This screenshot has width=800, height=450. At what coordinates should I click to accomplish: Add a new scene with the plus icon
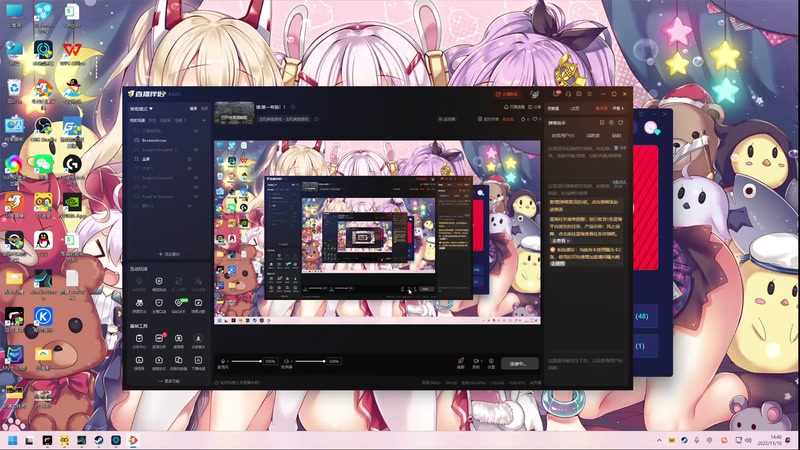click(x=204, y=120)
